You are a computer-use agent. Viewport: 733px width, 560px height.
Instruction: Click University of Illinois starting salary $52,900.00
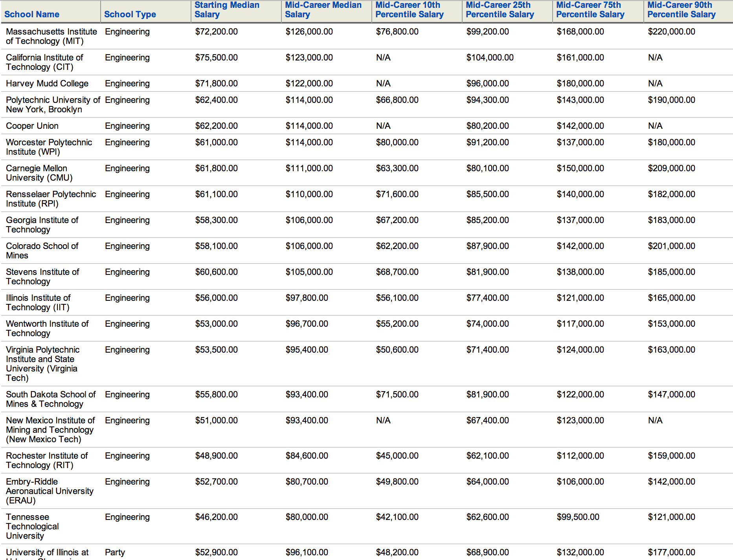(217, 552)
